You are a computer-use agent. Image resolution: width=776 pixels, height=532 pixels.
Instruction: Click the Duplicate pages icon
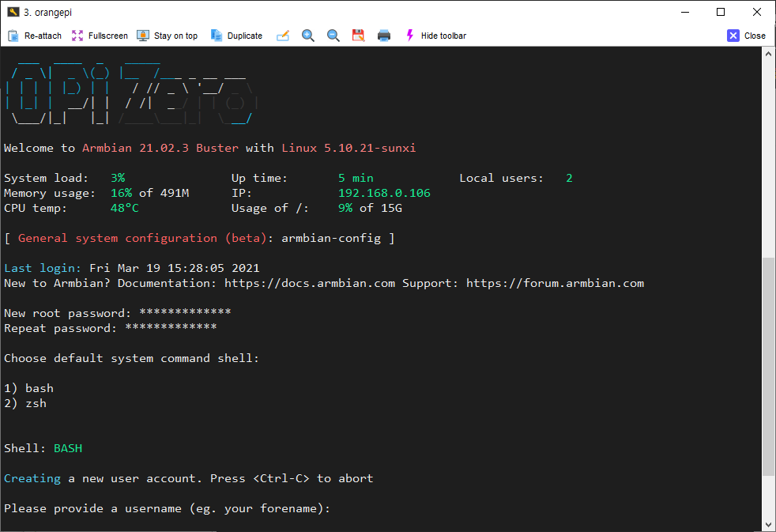point(217,36)
